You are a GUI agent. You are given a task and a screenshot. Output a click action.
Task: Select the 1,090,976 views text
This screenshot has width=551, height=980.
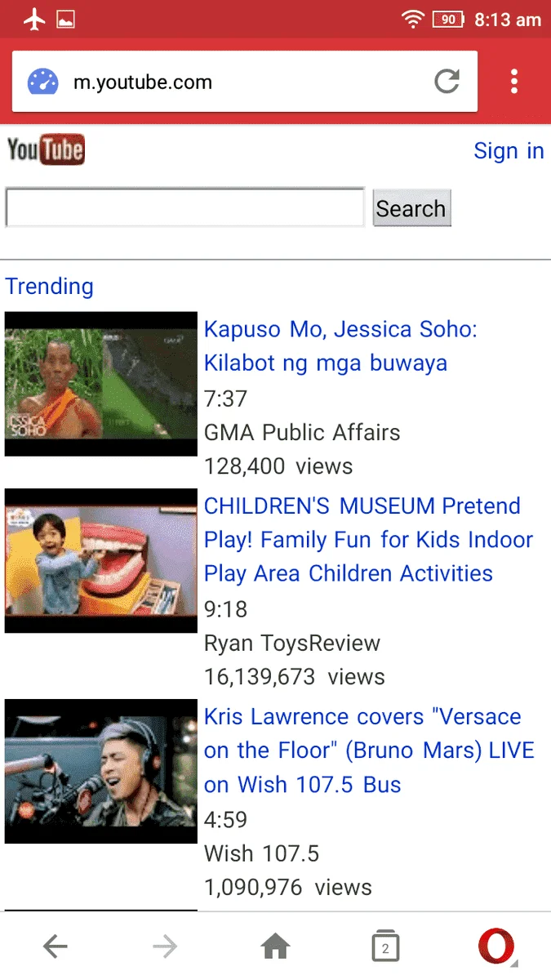(288, 888)
